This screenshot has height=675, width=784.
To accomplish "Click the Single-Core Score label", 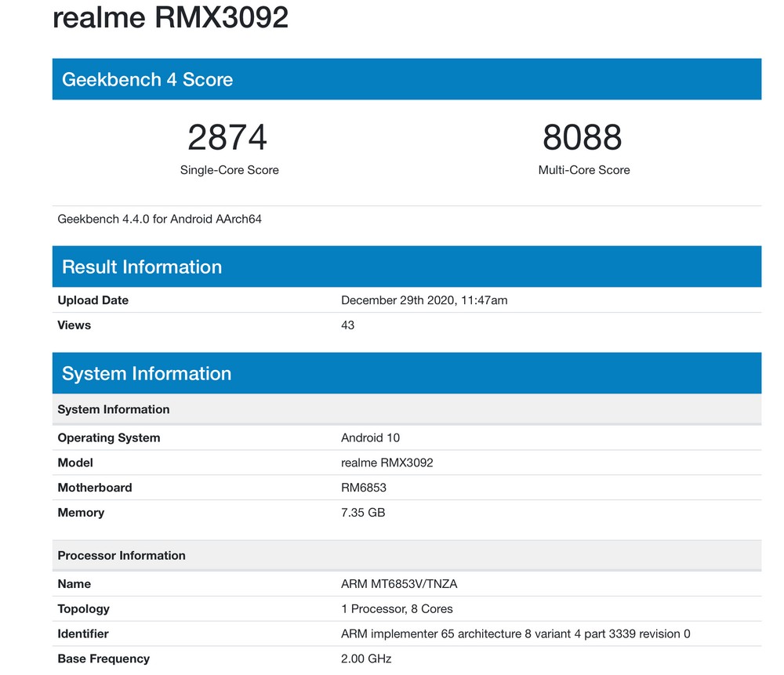I will pos(230,170).
